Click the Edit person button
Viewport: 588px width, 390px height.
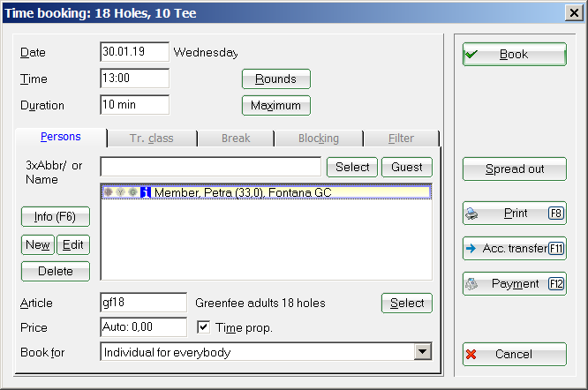72,245
